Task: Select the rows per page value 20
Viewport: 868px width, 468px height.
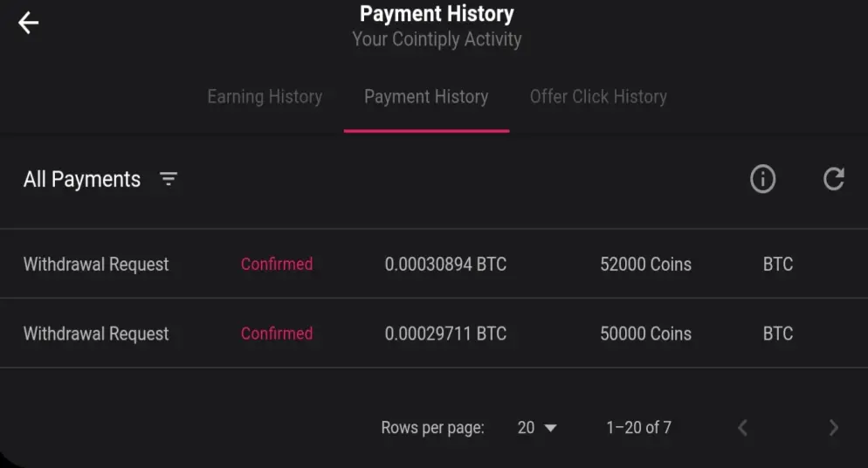Action: [x=526, y=428]
